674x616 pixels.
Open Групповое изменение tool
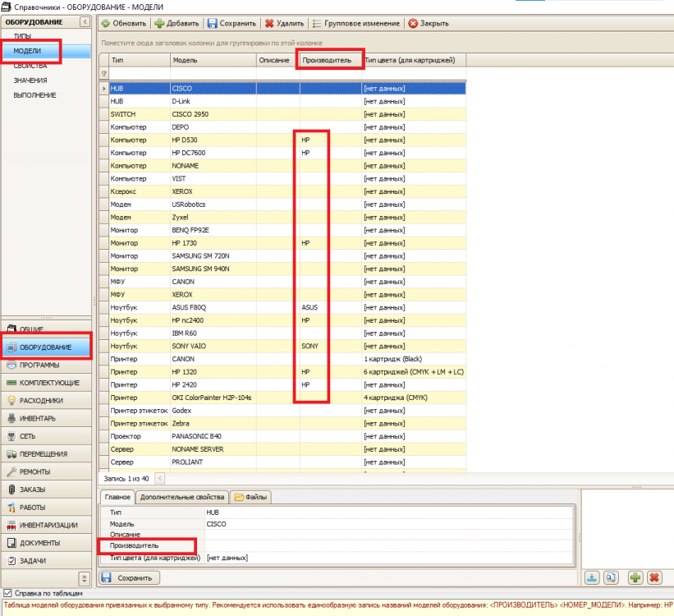pyautogui.click(x=356, y=23)
